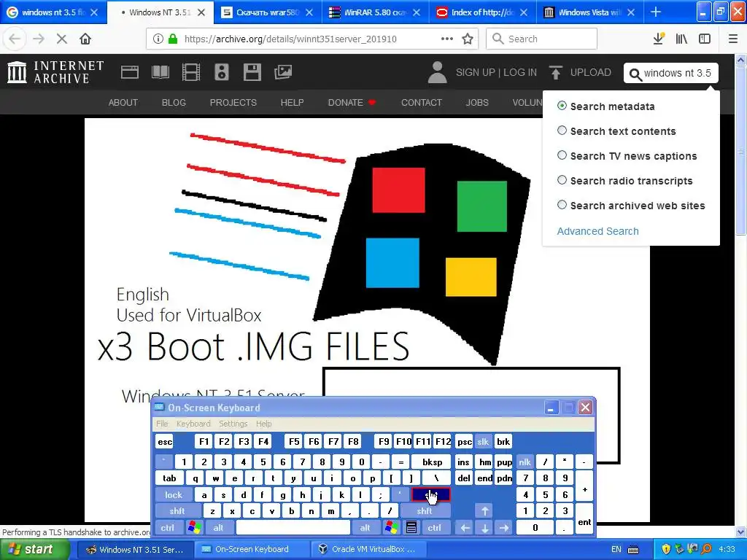Switch to windows nt 3.5 Google tab
This screenshot has height=560, width=747.
click(x=53, y=12)
